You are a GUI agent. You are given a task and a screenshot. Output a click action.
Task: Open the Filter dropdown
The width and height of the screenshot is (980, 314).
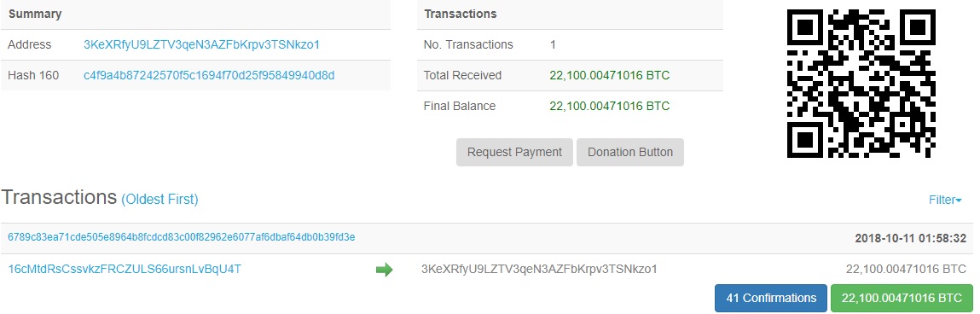point(945,201)
